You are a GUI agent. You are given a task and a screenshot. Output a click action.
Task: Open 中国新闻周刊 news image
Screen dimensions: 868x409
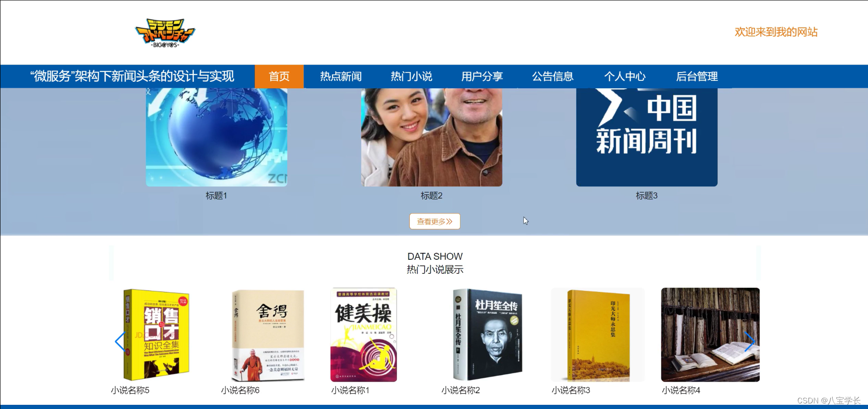click(x=647, y=137)
